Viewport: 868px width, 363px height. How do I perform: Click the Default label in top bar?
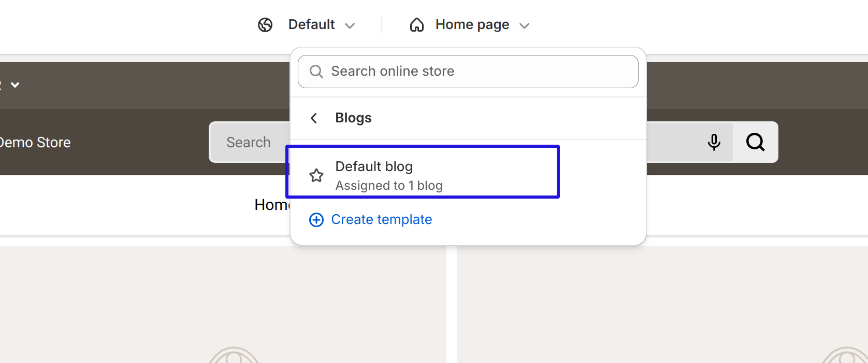311,25
